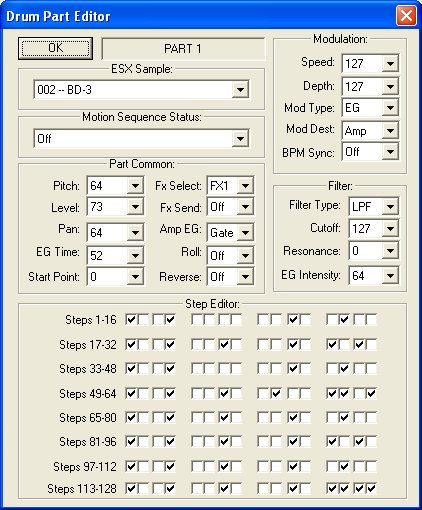The width and height of the screenshot is (422, 510).
Task: Click the OK button
Action: tap(55, 48)
